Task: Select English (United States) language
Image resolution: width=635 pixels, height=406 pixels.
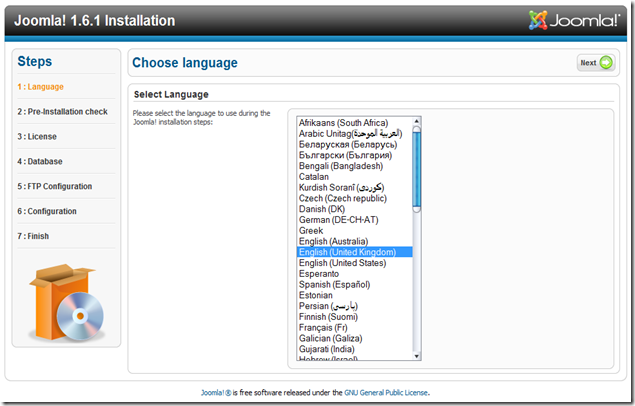Action: (355, 263)
